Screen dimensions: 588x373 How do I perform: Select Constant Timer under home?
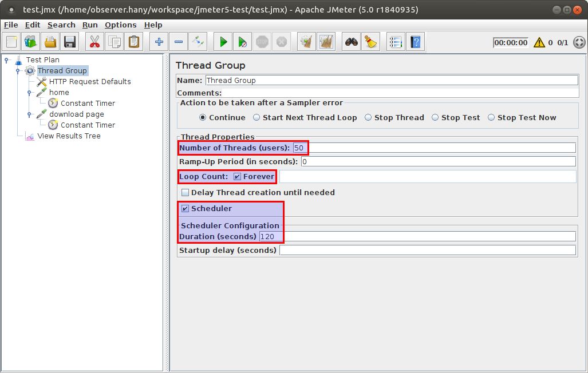(88, 103)
